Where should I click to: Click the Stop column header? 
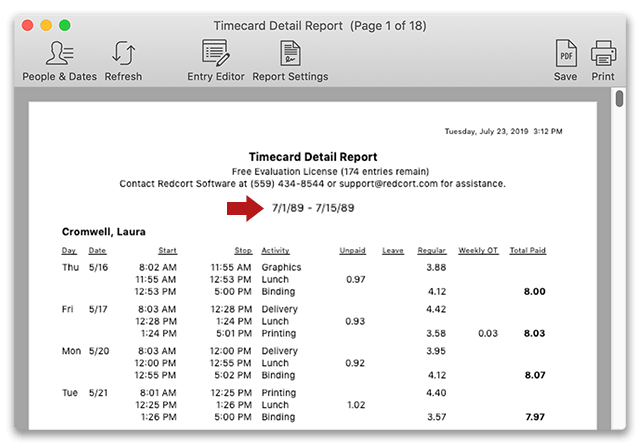tap(243, 250)
